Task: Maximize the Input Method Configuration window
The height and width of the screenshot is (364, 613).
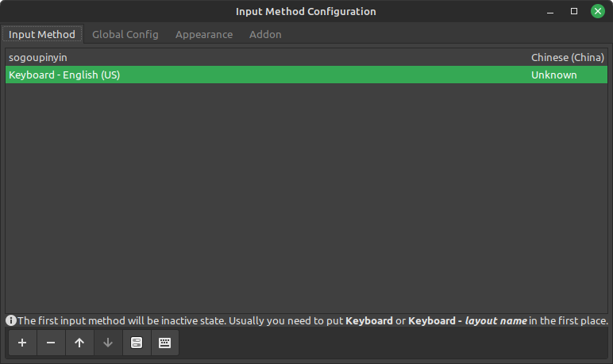Action: (574, 11)
